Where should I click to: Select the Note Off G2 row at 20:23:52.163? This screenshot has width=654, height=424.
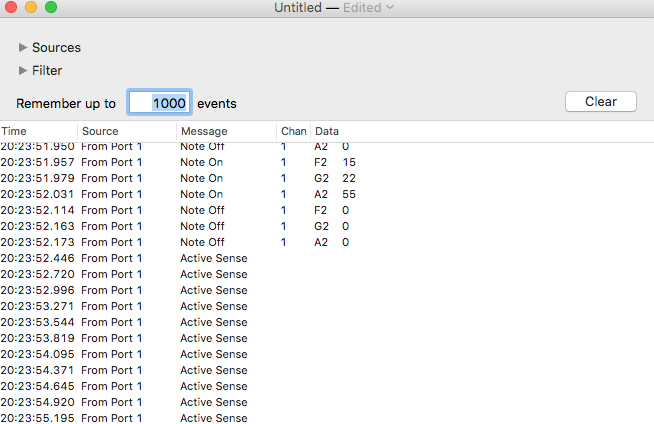(327, 226)
